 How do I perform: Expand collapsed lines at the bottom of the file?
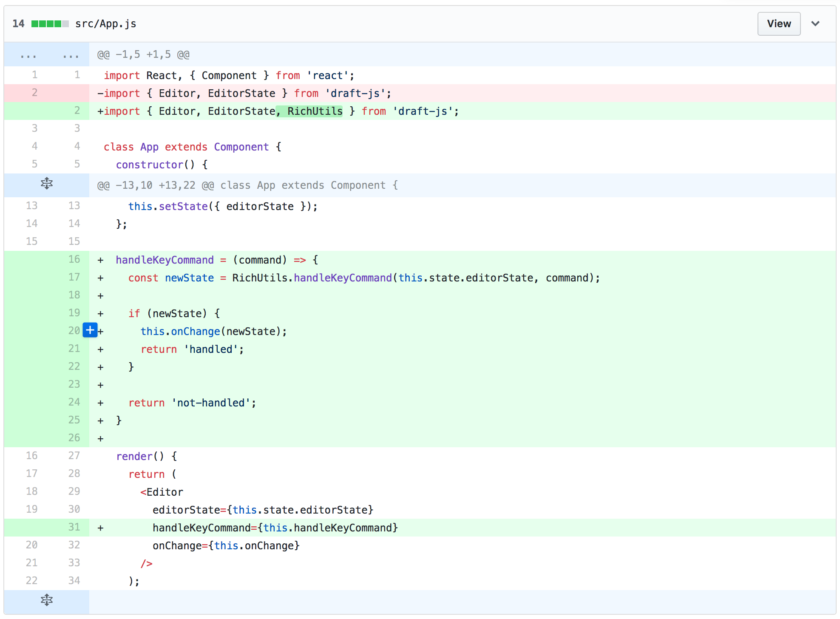point(46,600)
